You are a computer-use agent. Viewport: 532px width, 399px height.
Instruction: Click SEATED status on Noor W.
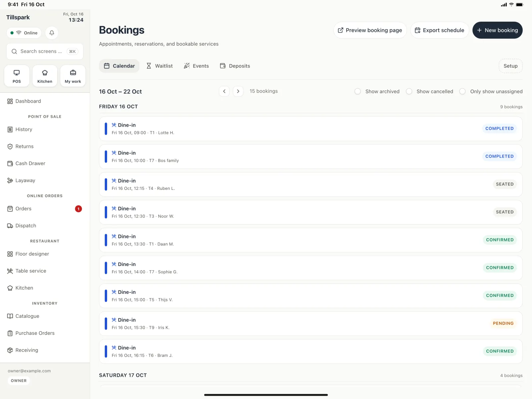click(505, 212)
